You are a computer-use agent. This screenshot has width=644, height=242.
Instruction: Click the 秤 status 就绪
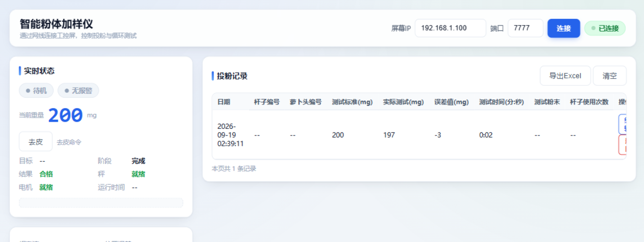click(x=138, y=174)
